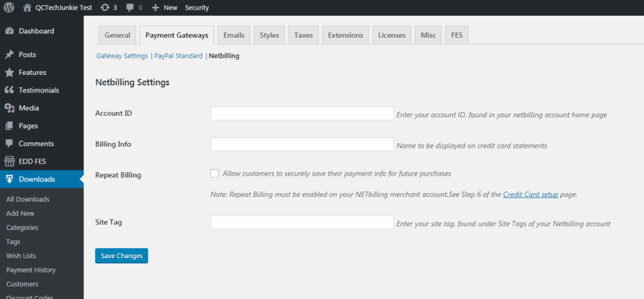
Task: Click the Save Changes button
Action: [x=121, y=256]
